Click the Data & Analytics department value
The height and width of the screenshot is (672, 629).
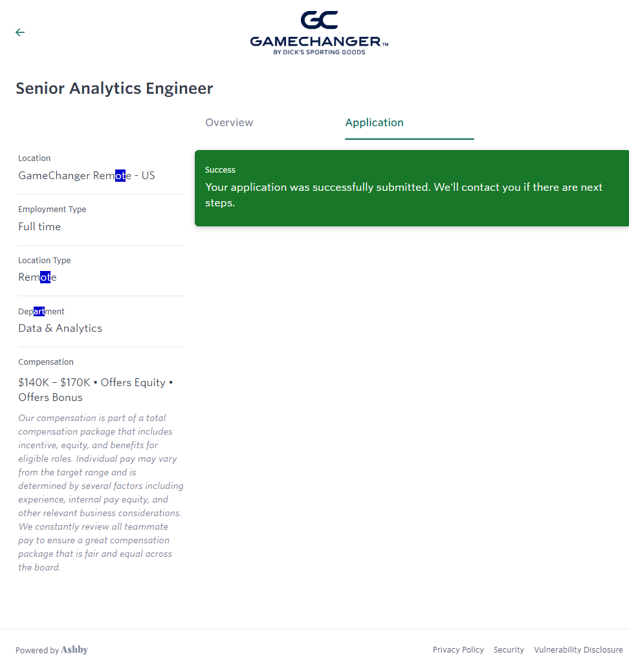coord(60,329)
